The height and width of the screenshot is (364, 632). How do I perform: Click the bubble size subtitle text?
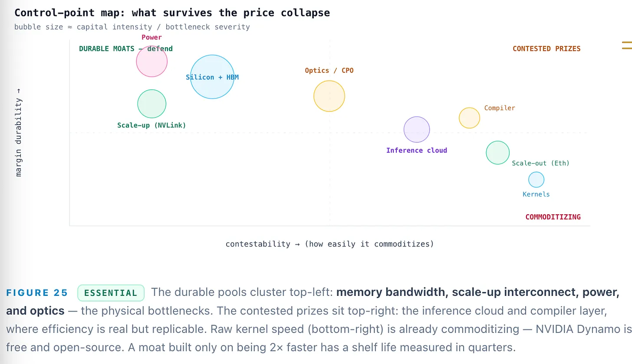(132, 27)
